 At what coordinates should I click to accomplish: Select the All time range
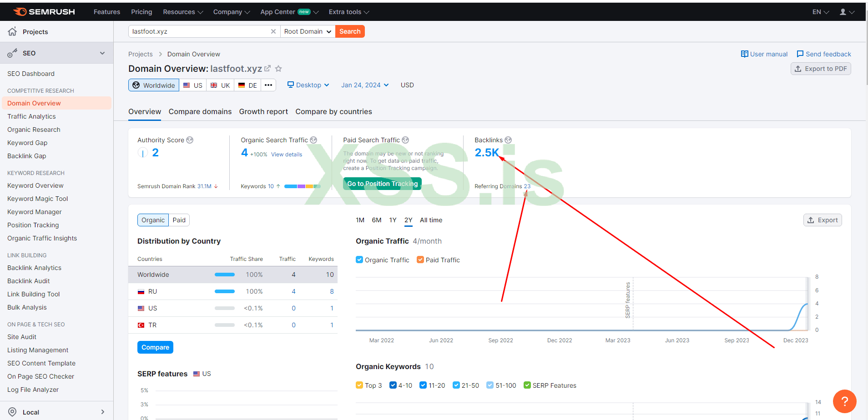pyautogui.click(x=431, y=220)
